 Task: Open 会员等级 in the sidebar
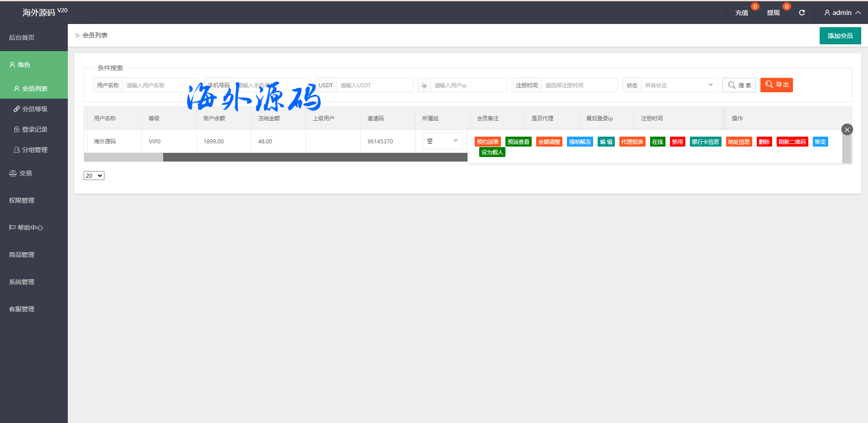[34, 109]
